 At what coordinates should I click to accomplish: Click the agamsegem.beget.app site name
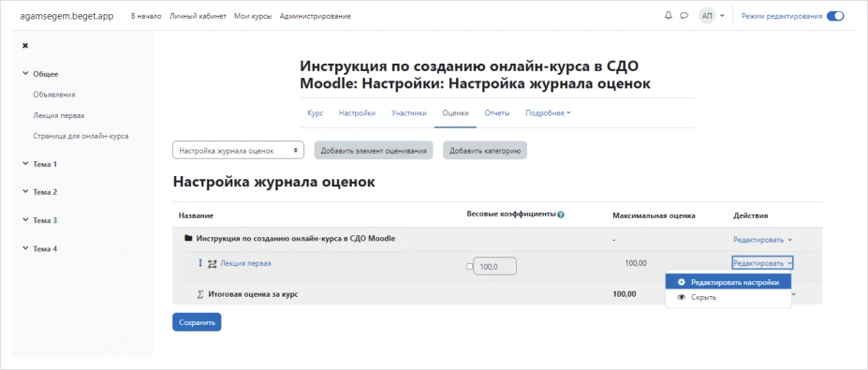tap(67, 16)
